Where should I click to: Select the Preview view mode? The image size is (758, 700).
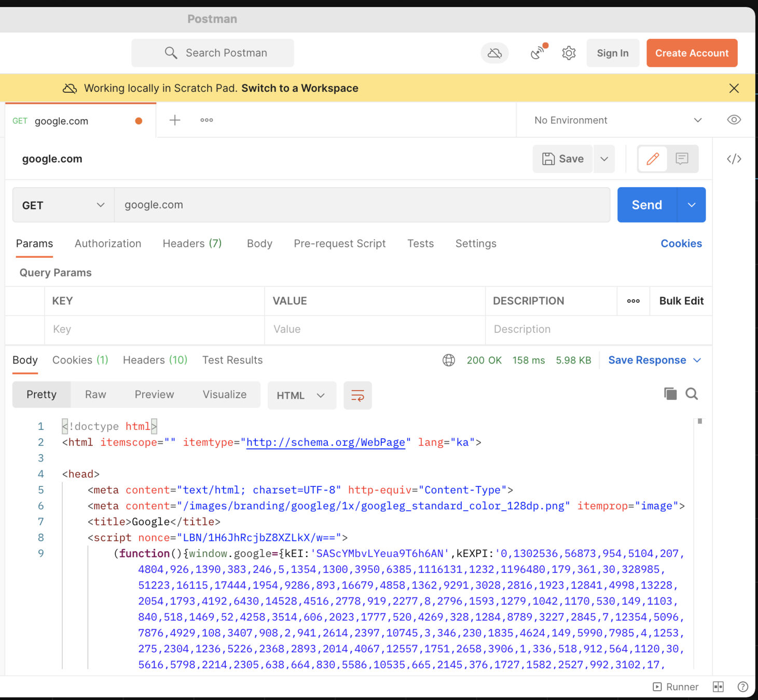tap(154, 395)
